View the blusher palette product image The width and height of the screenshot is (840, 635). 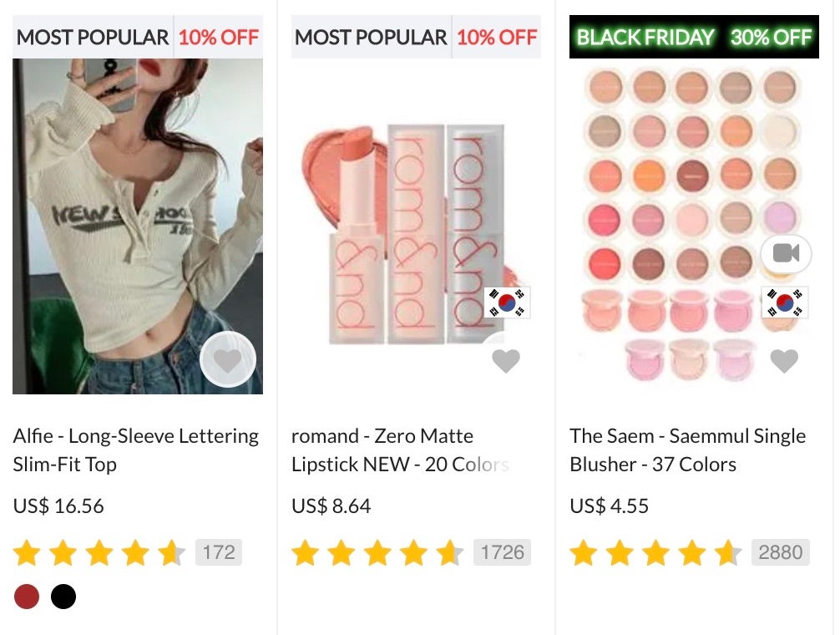point(694,226)
